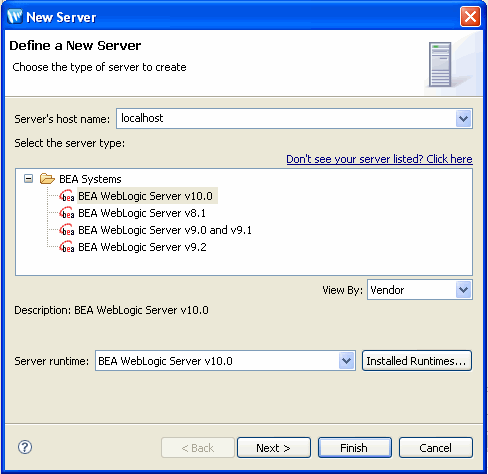Click the Finish button

355,448
